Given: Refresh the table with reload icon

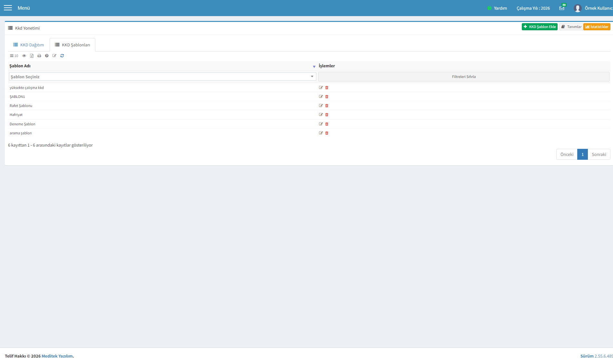Looking at the screenshot, I should point(62,56).
